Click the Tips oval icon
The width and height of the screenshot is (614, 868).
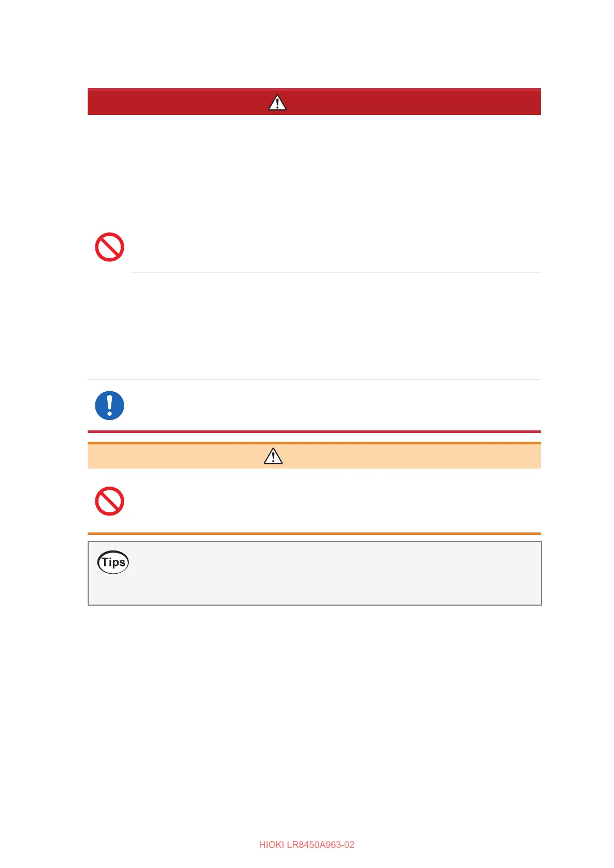pyautogui.click(x=113, y=562)
